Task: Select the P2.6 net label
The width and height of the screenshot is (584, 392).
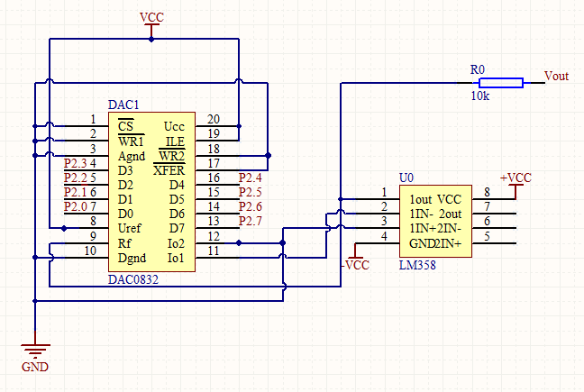Action: point(251,206)
